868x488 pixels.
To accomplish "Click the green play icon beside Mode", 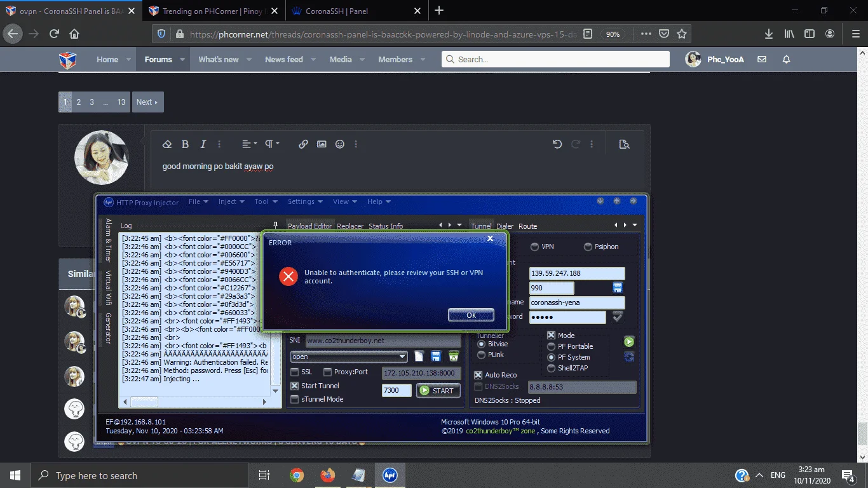I will point(629,342).
